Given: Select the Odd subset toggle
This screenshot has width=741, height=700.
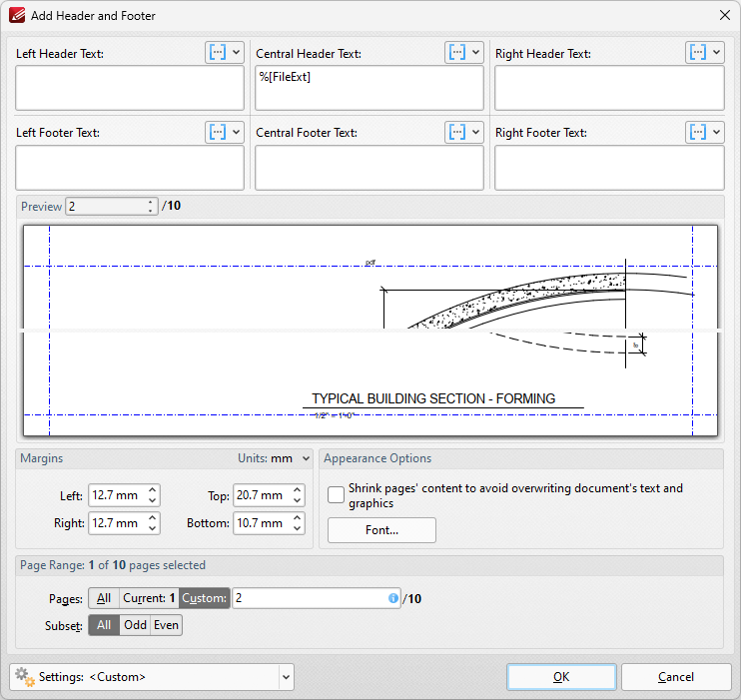Looking at the screenshot, I should pyautogui.click(x=135, y=625).
